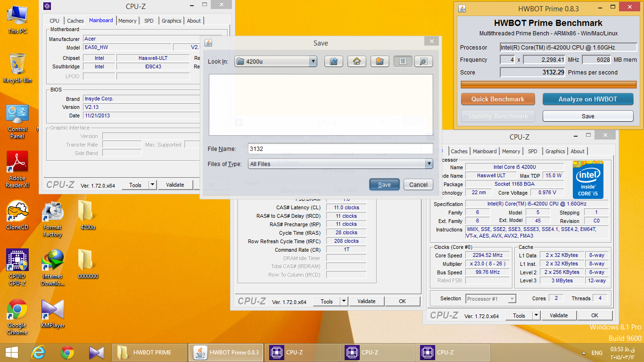Screen dimensions: 644x362
Task: Click CAS# Latency value 11.0 clocks
Action: 346,207
